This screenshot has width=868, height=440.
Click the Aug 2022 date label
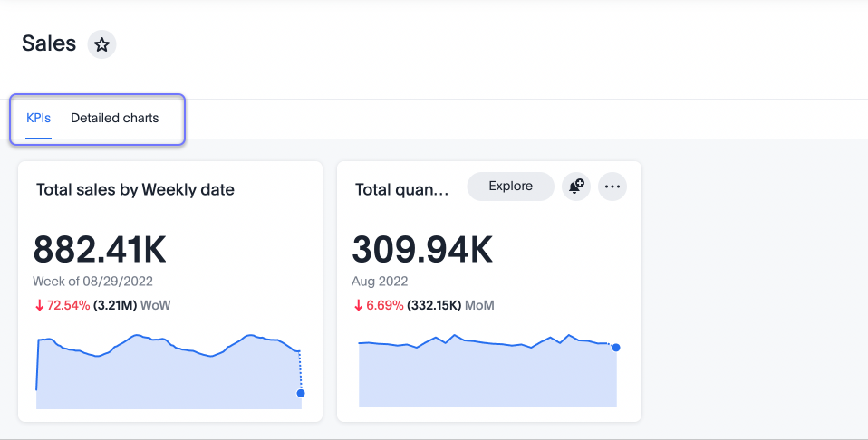click(380, 282)
